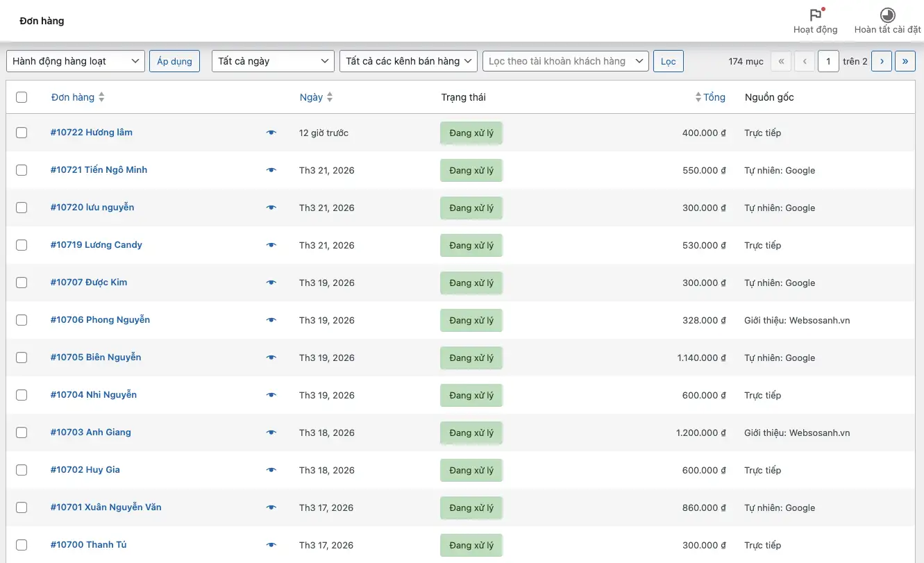This screenshot has width=924, height=563.
Task: Tick the select-all checkbox in table header
Action: pos(22,97)
